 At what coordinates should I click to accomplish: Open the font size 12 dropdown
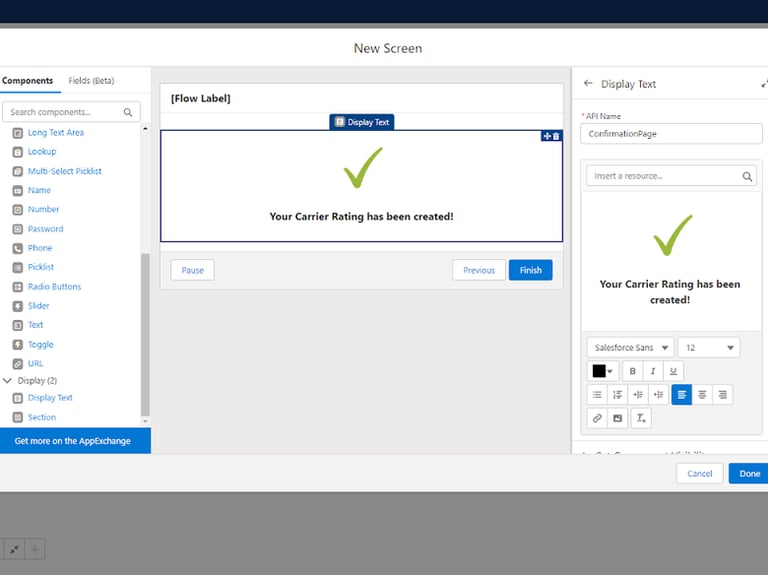point(709,348)
